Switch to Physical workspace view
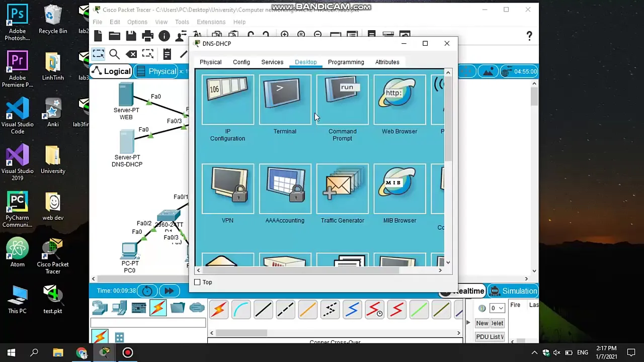 coord(156,71)
